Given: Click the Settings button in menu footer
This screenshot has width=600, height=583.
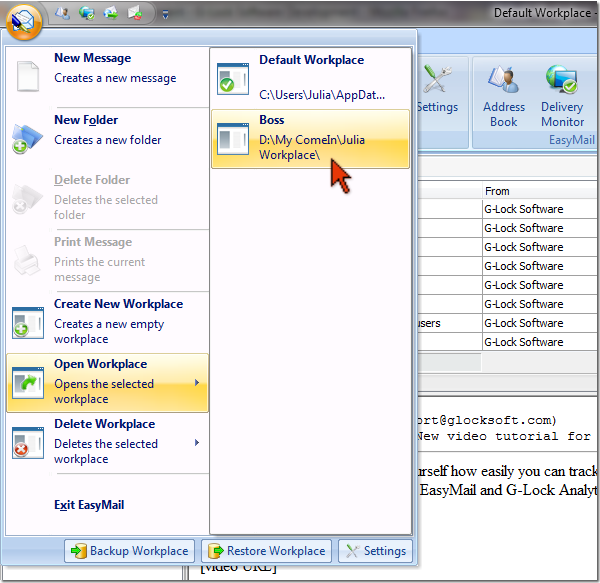Looking at the screenshot, I should point(375,551).
